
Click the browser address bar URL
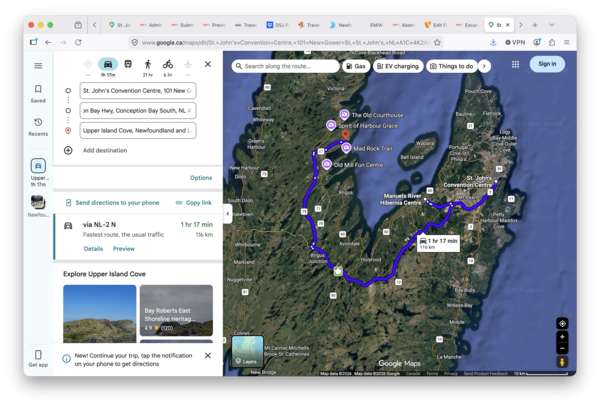285,42
